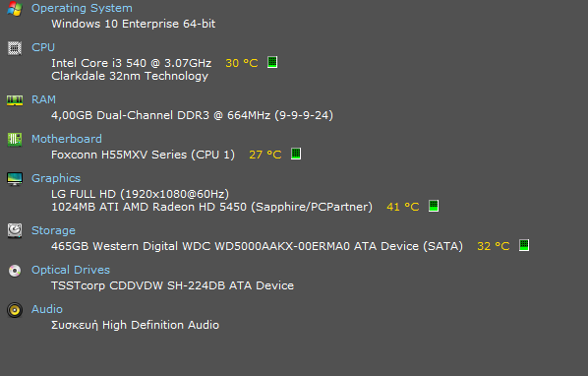Click the Optical Drives disc icon
588x376 pixels.
[x=15, y=271]
